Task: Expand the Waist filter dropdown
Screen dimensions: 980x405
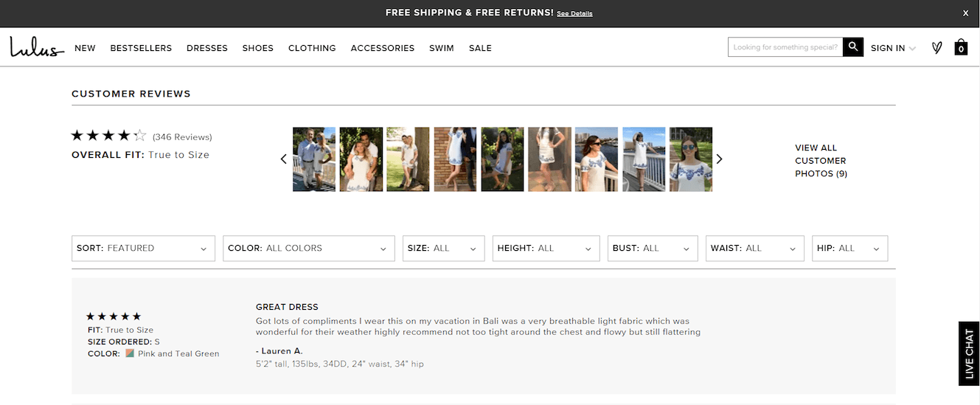Action: coord(755,249)
